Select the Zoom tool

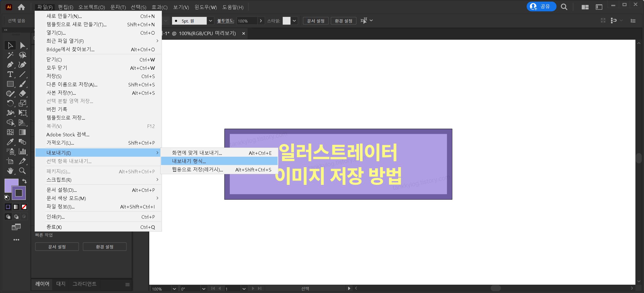[x=23, y=171]
